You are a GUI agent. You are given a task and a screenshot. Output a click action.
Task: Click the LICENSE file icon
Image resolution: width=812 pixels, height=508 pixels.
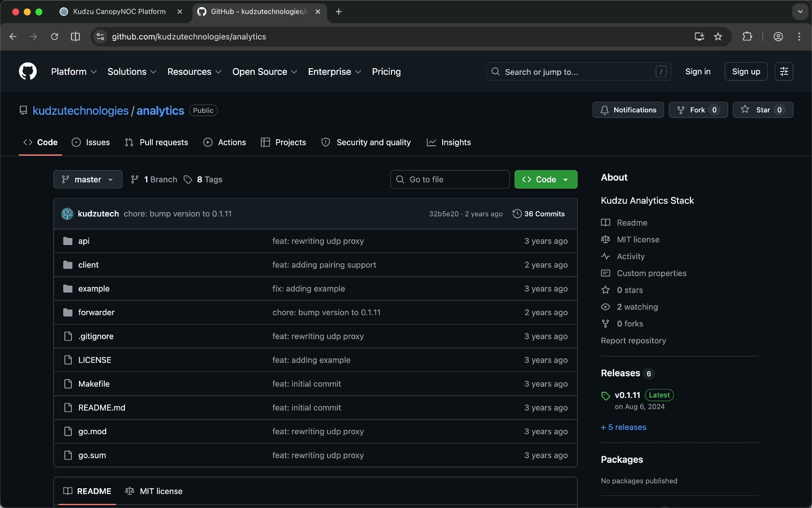coord(68,360)
